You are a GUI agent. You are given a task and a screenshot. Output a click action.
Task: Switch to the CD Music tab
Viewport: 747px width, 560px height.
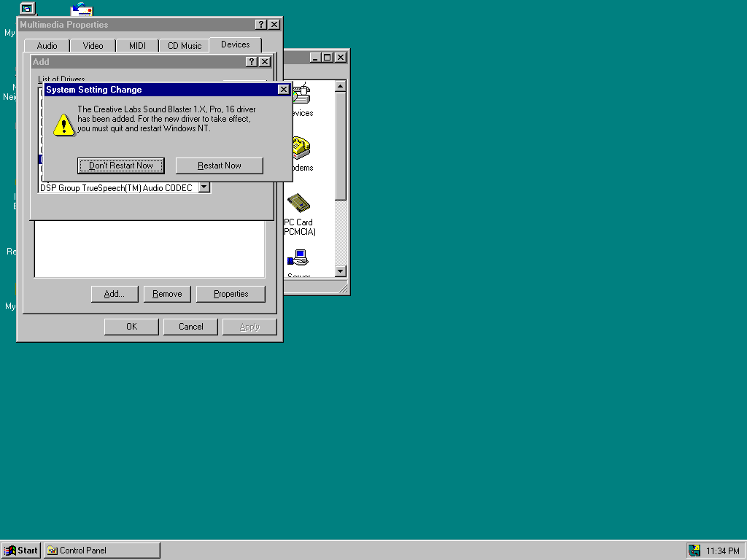pos(184,45)
